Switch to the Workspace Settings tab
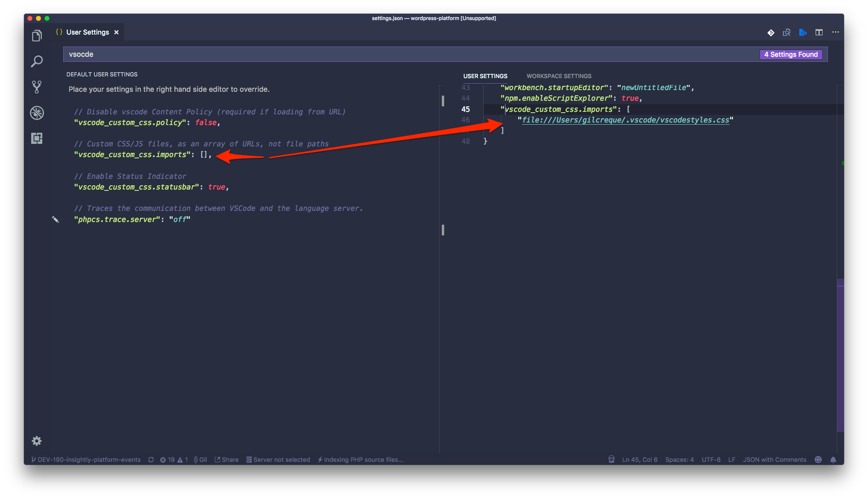Viewport: 868px width, 499px height. (559, 76)
